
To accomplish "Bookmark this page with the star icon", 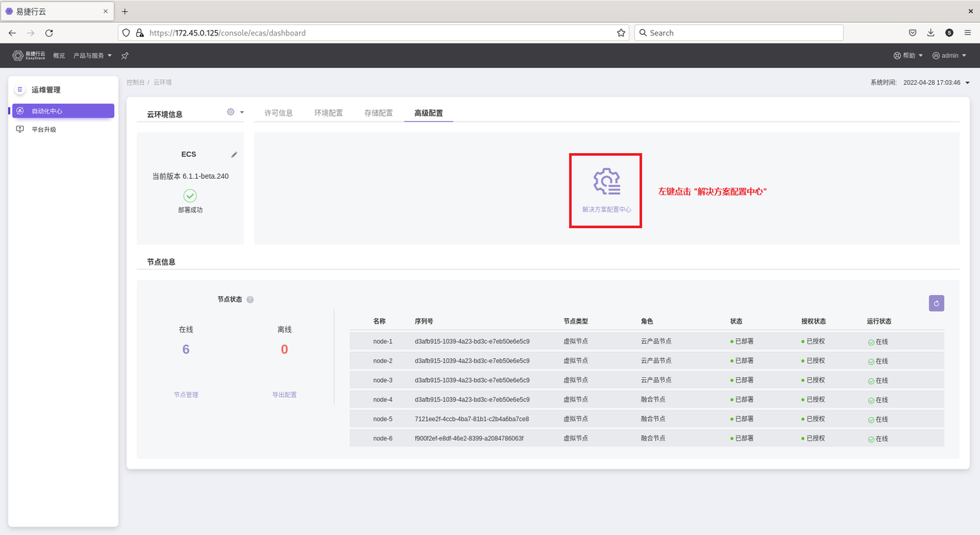I will tap(620, 33).
